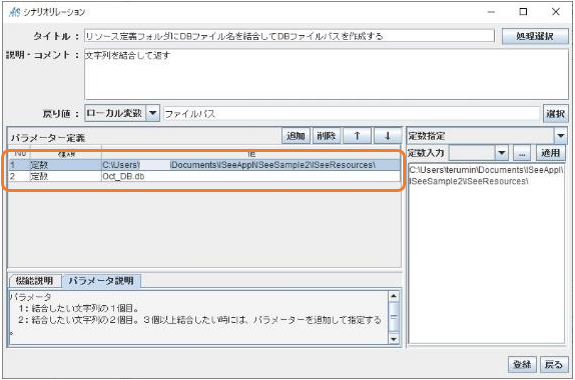Screen dimensions: 575x380
Task: Delete parameter using 削除 button
Action: coord(326,136)
